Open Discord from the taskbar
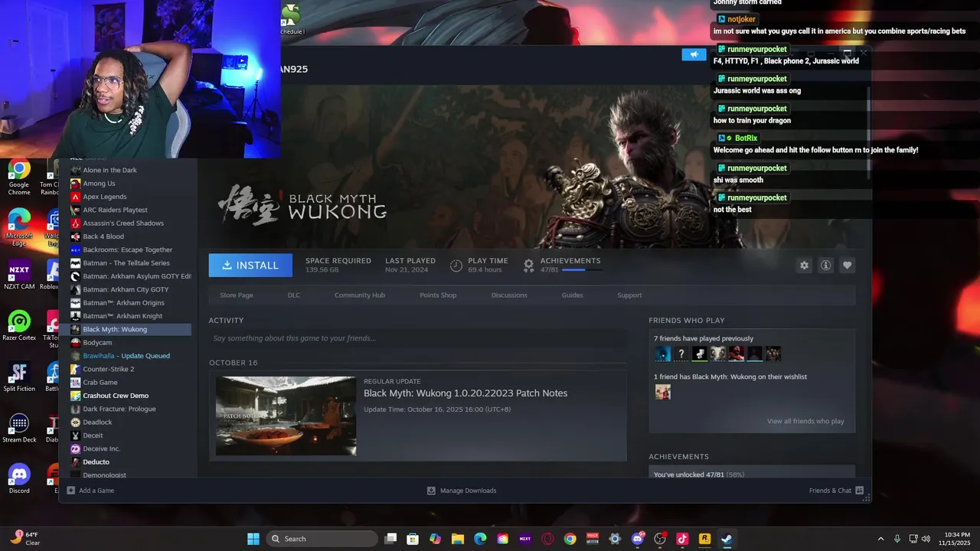The width and height of the screenshot is (980, 551). pos(637,539)
